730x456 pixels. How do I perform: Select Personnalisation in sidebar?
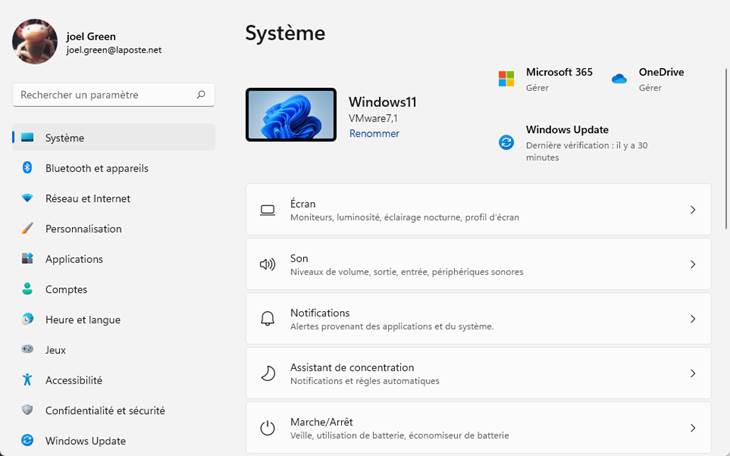click(x=114, y=228)
